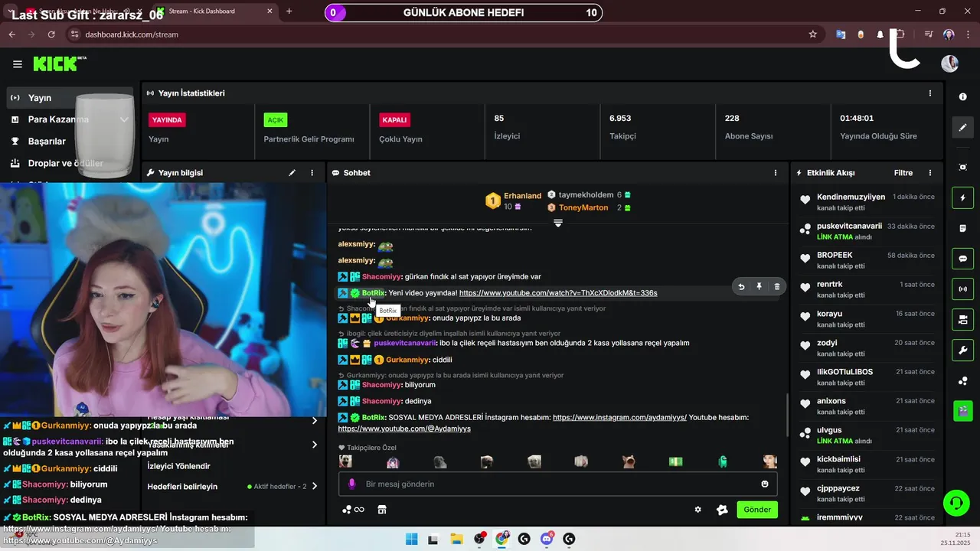Image resolution: width=980 pixels, height=551 pixels.
Task: Click the purple microphone icon in chat input
Action: [352, 484]
